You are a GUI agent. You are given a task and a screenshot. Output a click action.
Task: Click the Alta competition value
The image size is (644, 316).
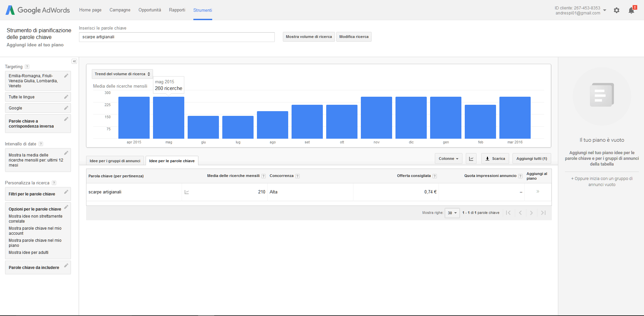[x=273, y=192]
